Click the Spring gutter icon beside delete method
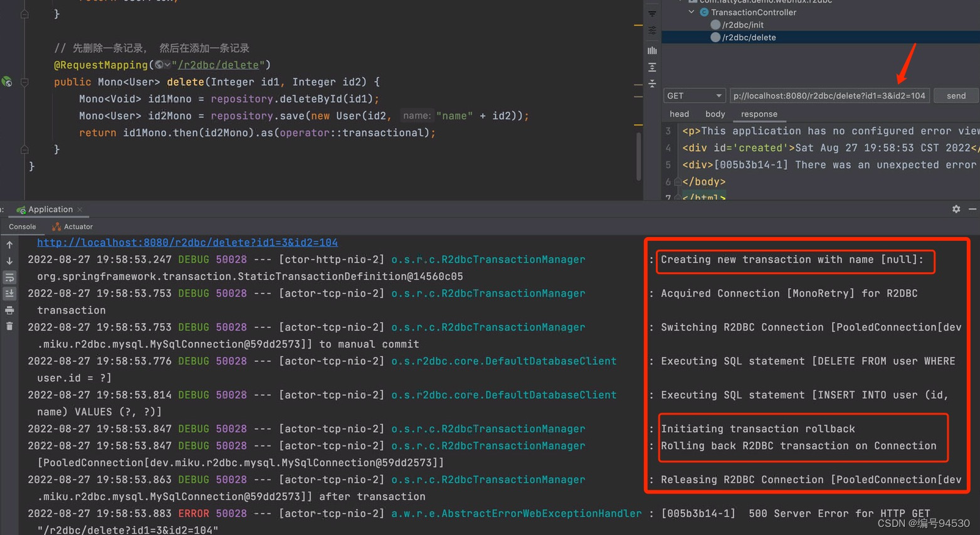The height and width of the screenshot is (535, 980). 7,82
